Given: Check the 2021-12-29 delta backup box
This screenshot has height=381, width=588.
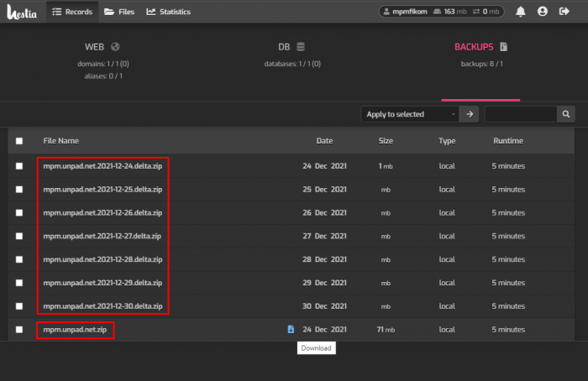Looking at the screenshot, I should click(x=19, y=283).
